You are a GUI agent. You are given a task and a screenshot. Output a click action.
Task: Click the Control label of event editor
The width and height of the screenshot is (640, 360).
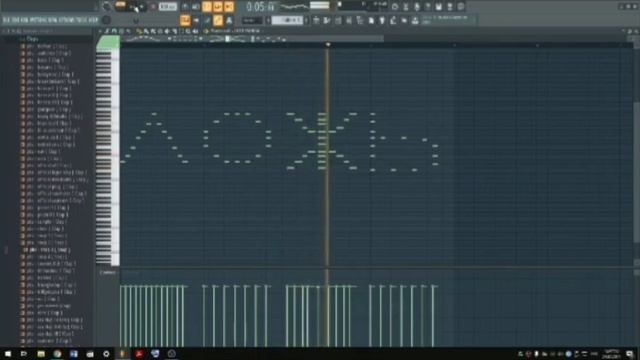point(107,272)
